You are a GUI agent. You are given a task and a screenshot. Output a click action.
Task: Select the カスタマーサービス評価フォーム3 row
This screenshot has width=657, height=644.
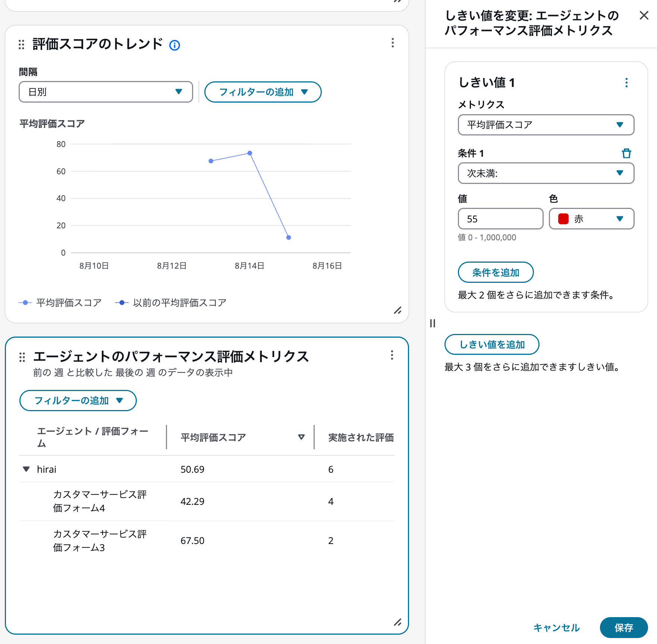[x=207, y=541]
